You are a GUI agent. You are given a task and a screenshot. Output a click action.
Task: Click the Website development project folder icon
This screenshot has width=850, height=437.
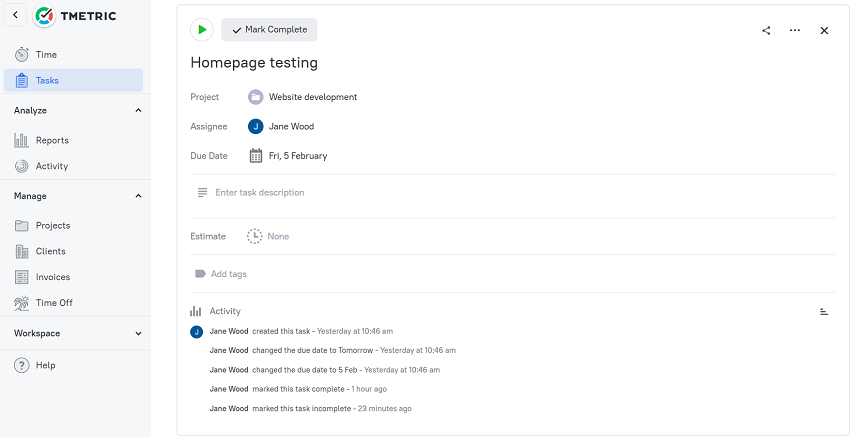coord(255,97)
